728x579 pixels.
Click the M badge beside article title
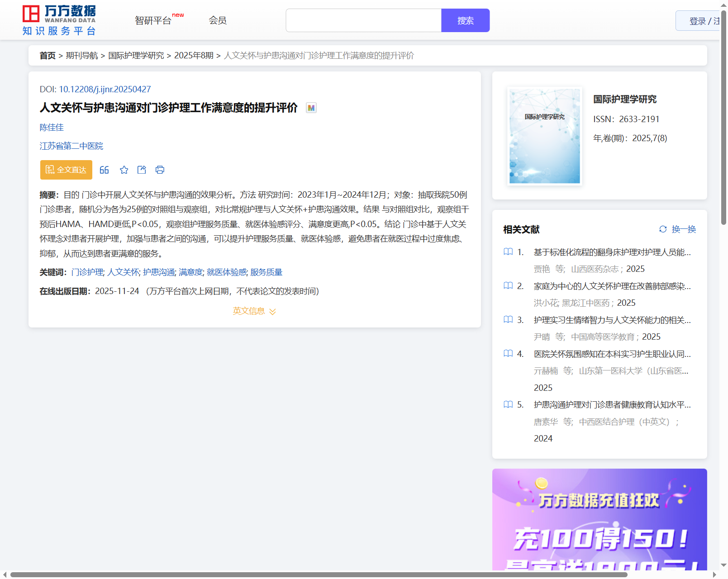(311, 108)
